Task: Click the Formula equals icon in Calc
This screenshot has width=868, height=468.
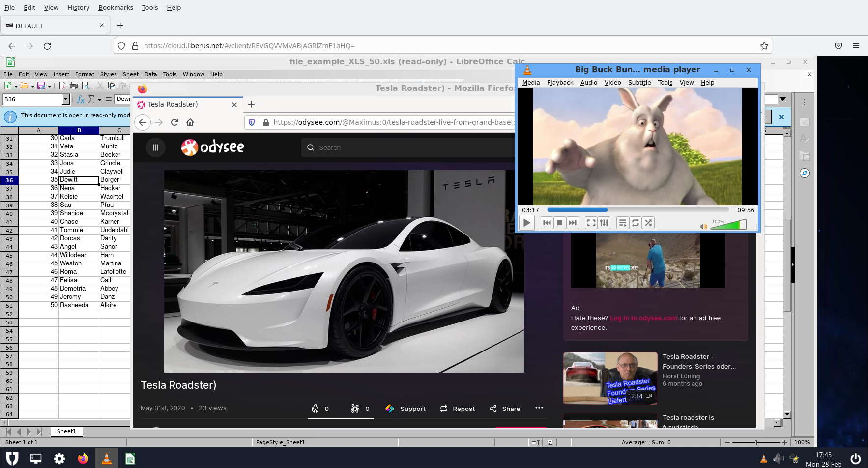Action: click(108, 99)
